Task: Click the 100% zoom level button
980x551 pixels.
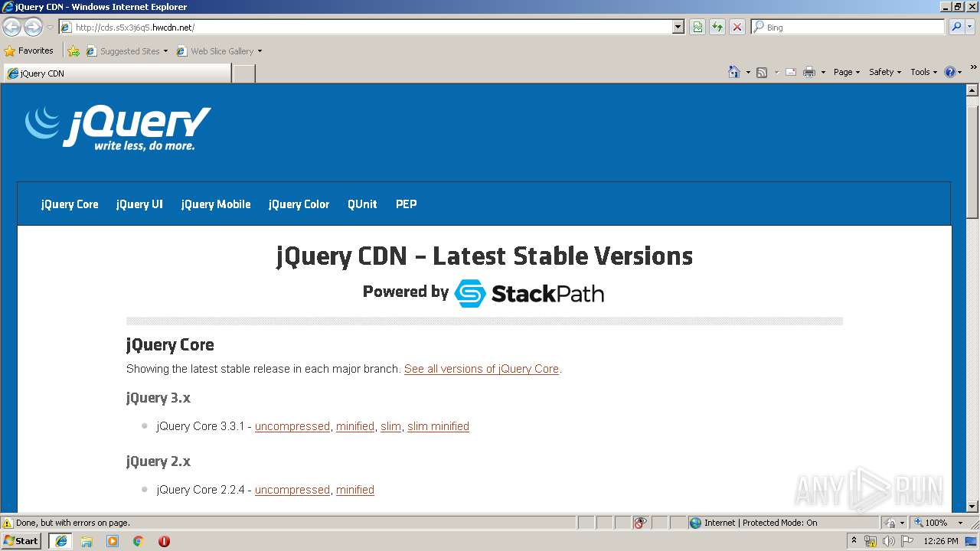Action: click(931, 523)
